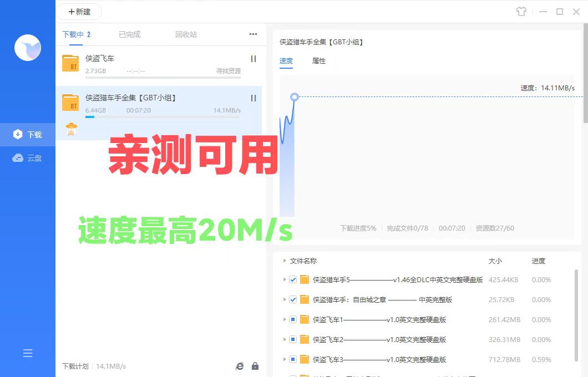This screenshot has height=377, width=588.
Task: Click the cloud icon beside 云盘
Action: click(18, 158)
